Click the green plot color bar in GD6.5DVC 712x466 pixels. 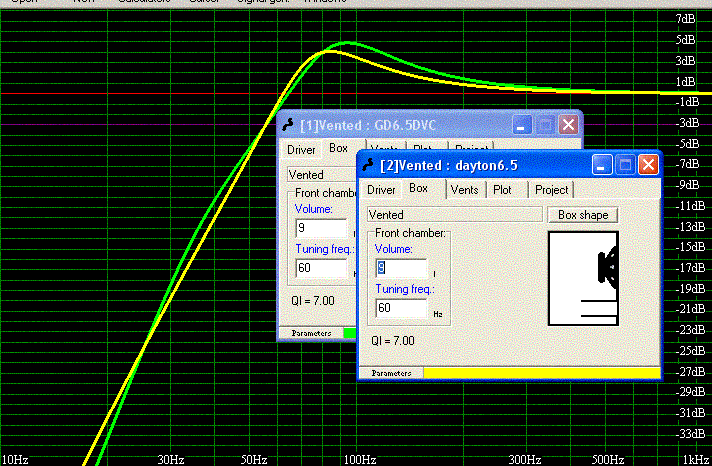click(350, 333)
